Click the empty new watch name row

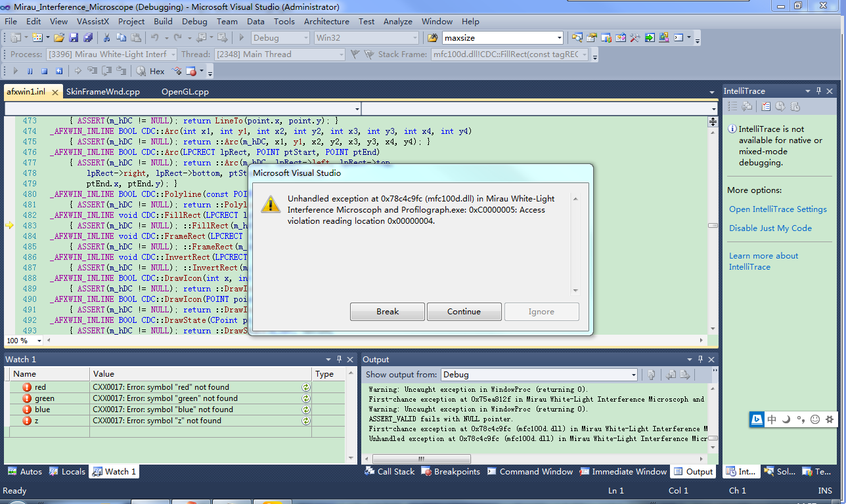(49, 432)
